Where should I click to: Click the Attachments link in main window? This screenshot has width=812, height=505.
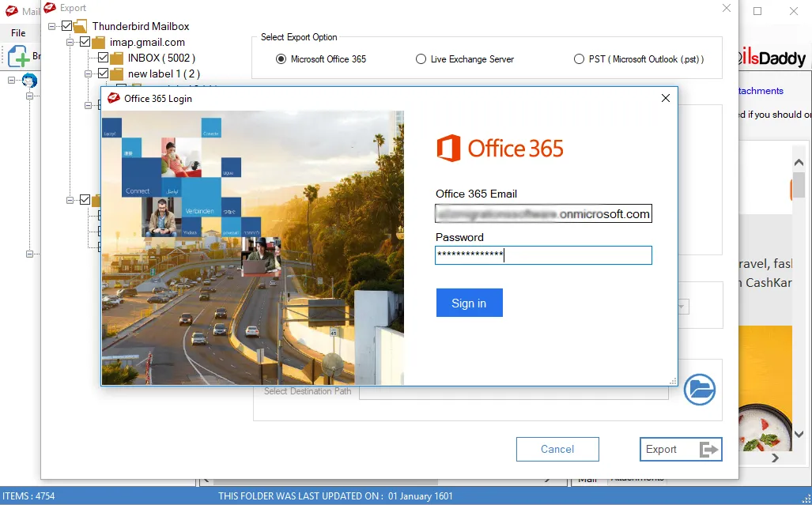(760, 91)
